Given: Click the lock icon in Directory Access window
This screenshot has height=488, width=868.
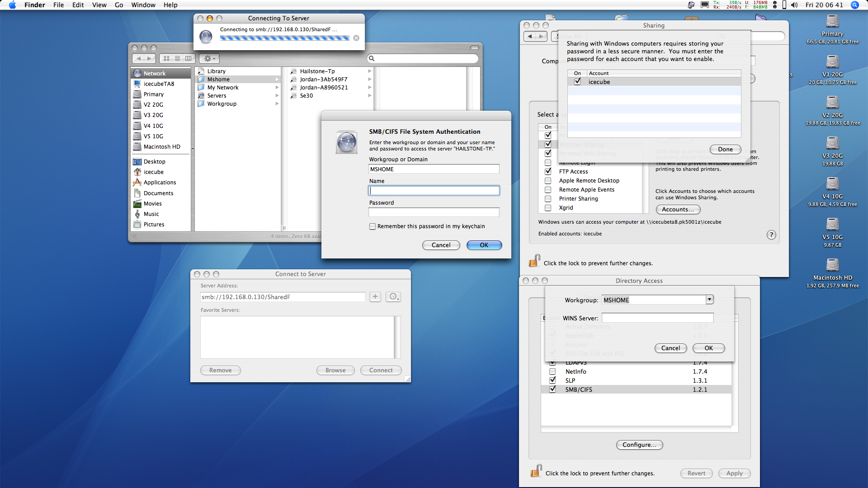Looking at the screenshot, I should (x=536, y=471).
